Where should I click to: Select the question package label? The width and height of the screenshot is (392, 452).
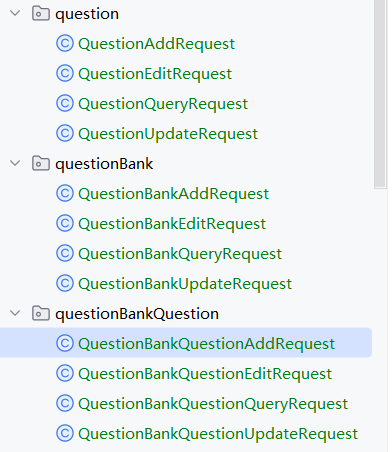(87, 14)
